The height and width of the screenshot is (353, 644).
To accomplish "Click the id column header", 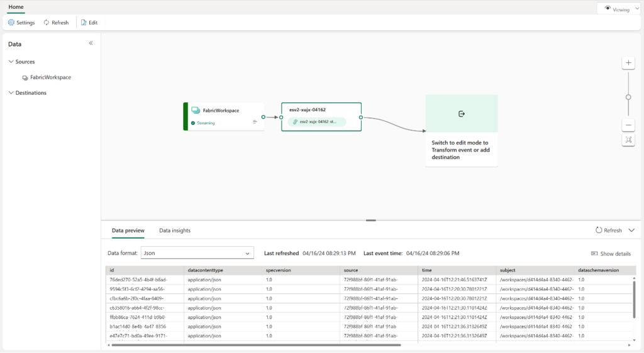I will coord(145,270).
